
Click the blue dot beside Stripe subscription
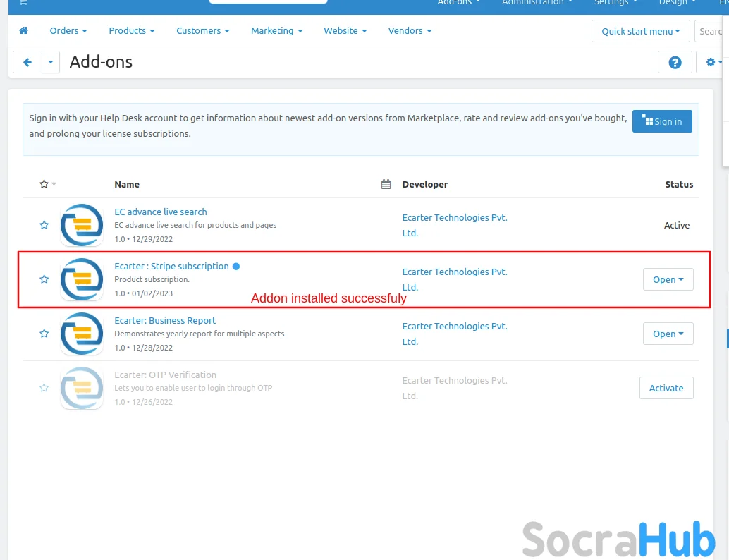236,267
